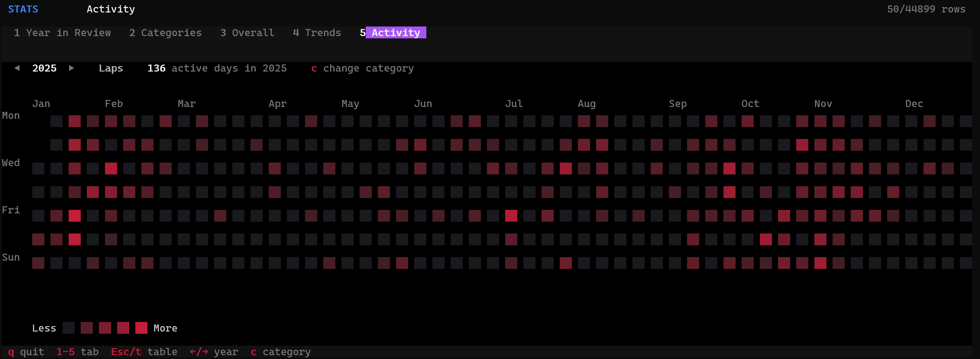Open Year in Review tab
This screenshot has width=980, height=359.
click(x=63, y=33)
